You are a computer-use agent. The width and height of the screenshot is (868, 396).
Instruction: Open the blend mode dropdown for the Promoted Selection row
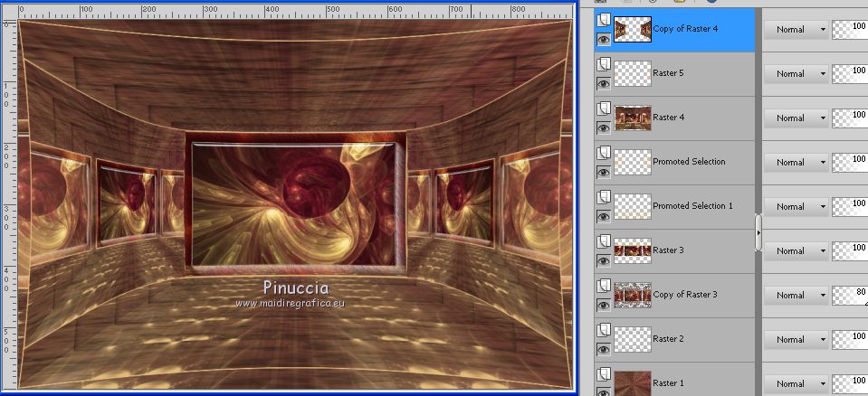[796, 162]
